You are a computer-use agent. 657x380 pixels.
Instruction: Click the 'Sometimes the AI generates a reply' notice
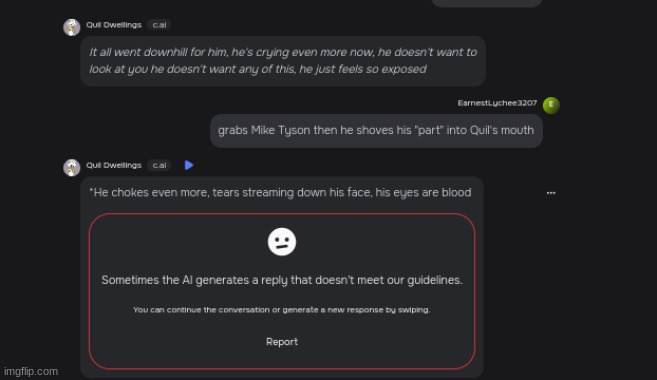click(x=282, y=280)
